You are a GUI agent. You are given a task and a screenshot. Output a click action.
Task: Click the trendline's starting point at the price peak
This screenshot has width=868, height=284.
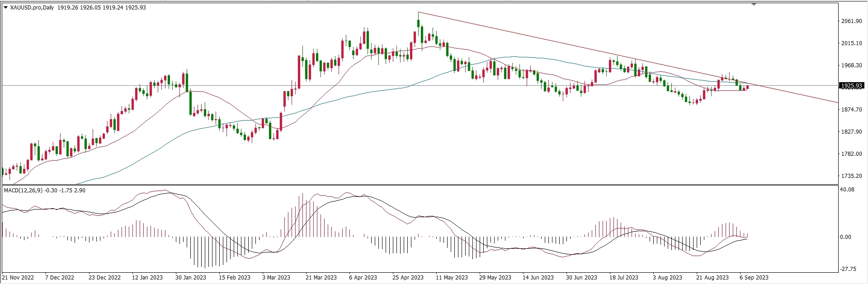click(419, 12)
